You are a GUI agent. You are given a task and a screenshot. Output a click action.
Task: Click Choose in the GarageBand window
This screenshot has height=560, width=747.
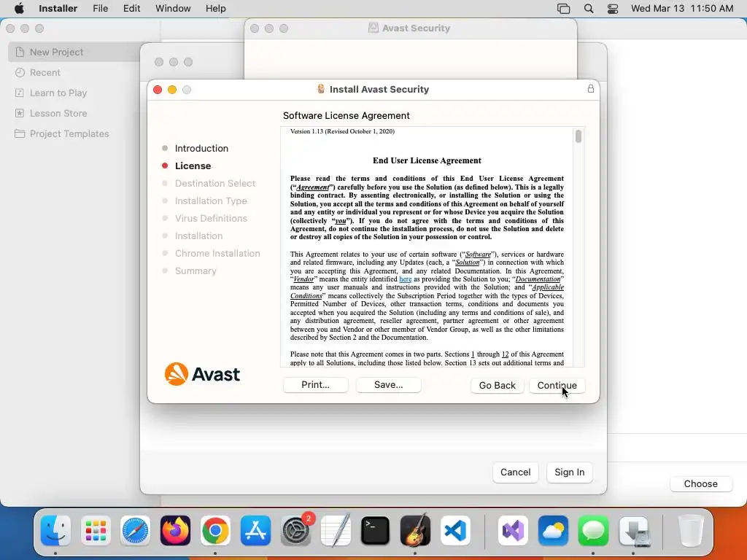coord(701,484)
